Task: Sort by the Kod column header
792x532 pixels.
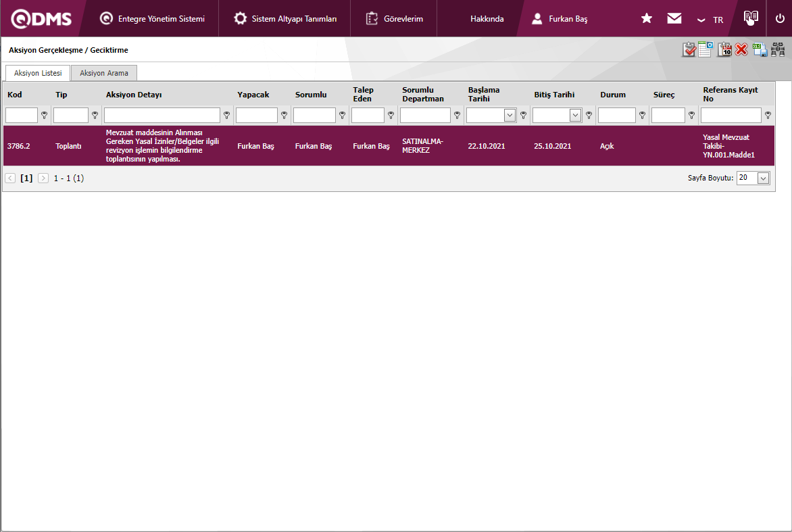Action: click(15, 95)
